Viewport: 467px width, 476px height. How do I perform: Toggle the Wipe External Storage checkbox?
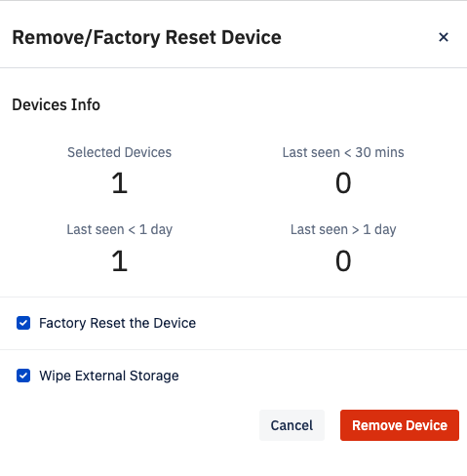23,376
